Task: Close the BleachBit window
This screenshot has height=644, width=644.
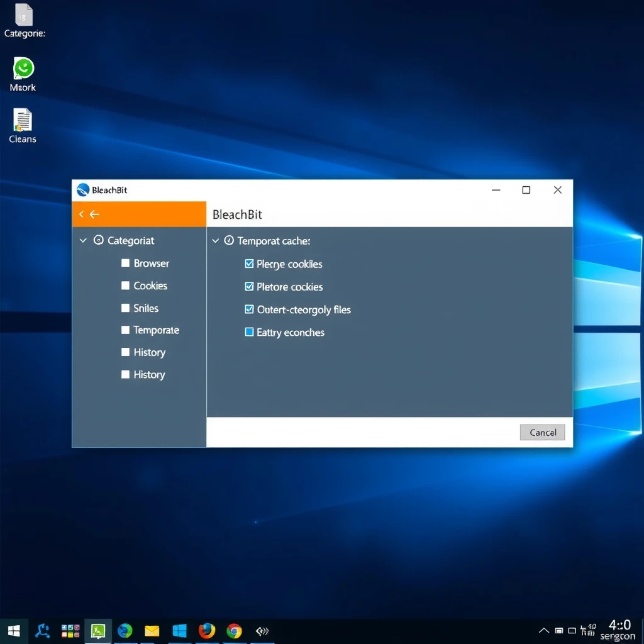Action: (x=557, y=190)
